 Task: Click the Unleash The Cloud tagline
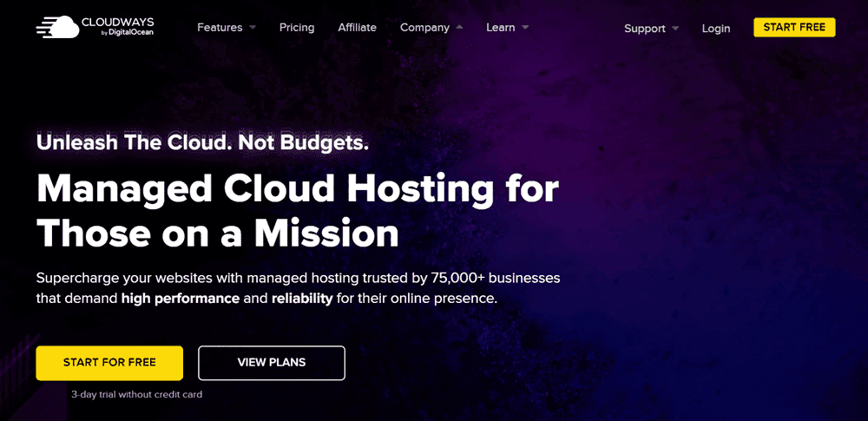202,142
